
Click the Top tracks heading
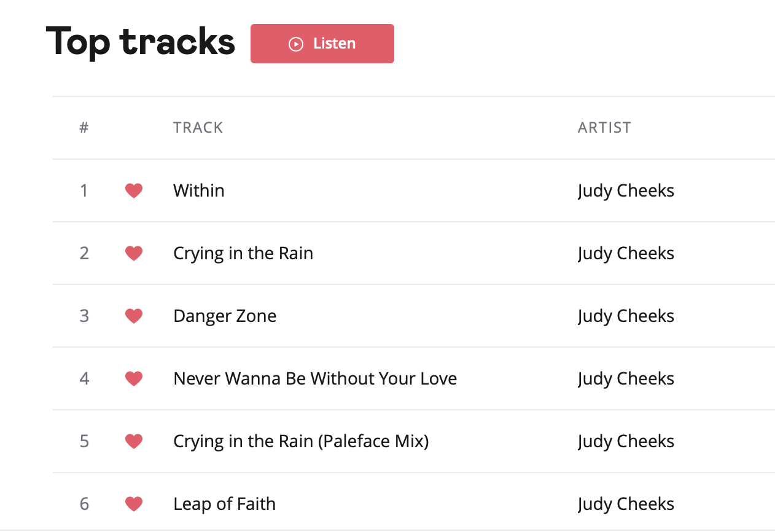141,42
